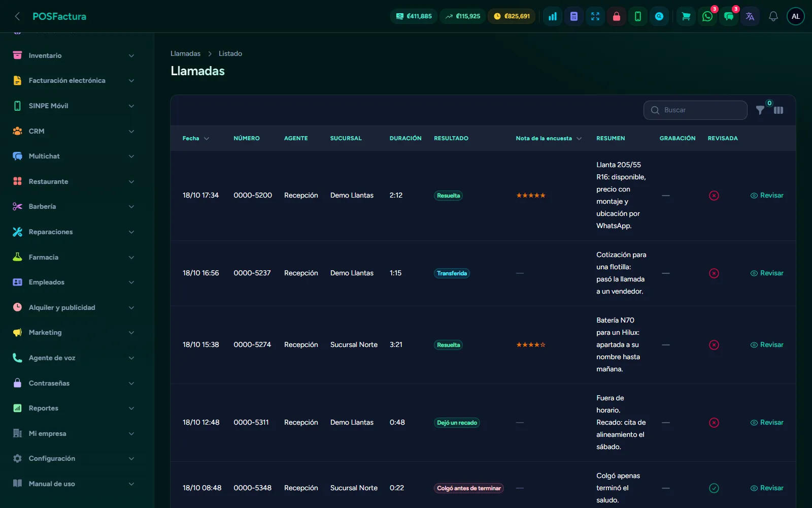Click the shopping cart icon

click(x=686, y=16)
